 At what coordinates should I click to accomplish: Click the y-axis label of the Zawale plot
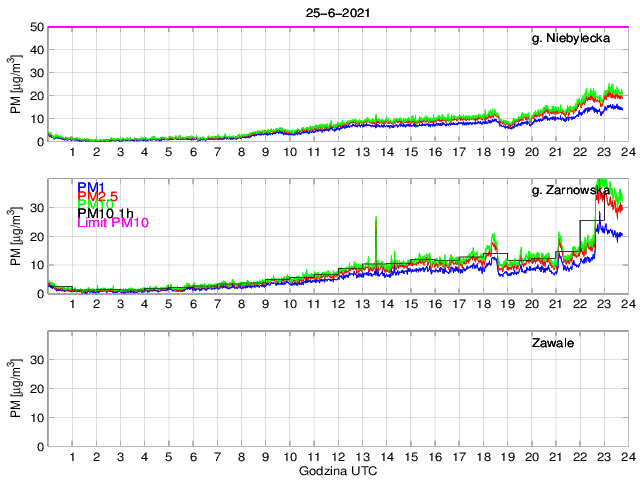tap(16, 390)
